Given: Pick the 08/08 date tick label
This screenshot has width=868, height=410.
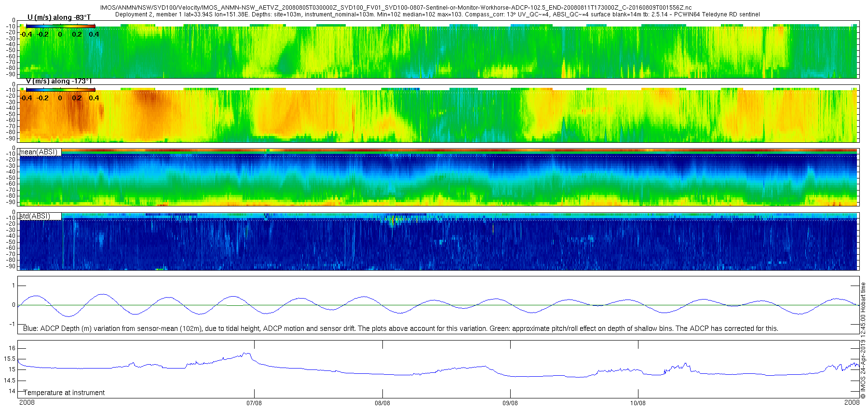Looking at the screenshot, I should click(x=382, y=403).
